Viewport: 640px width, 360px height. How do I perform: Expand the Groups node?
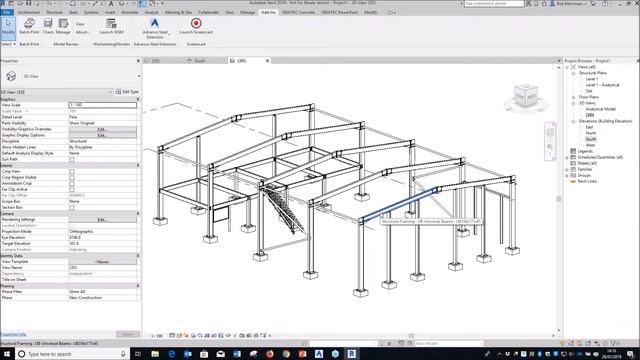(567, 175)
